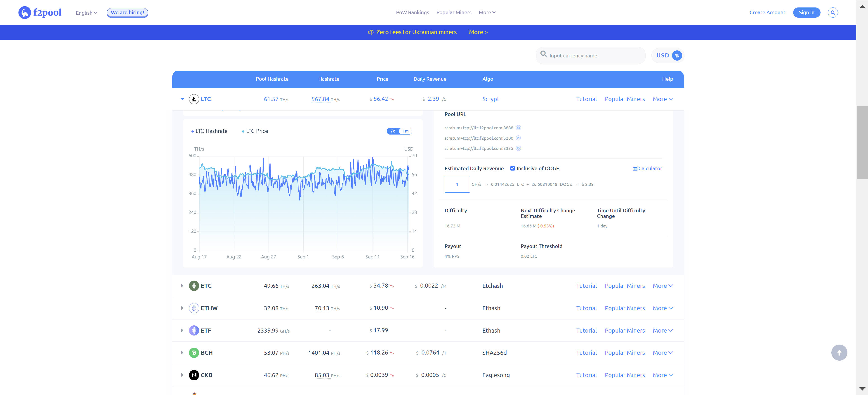Expand the ETC row
The image size is (868, 395).
point(182,286)
